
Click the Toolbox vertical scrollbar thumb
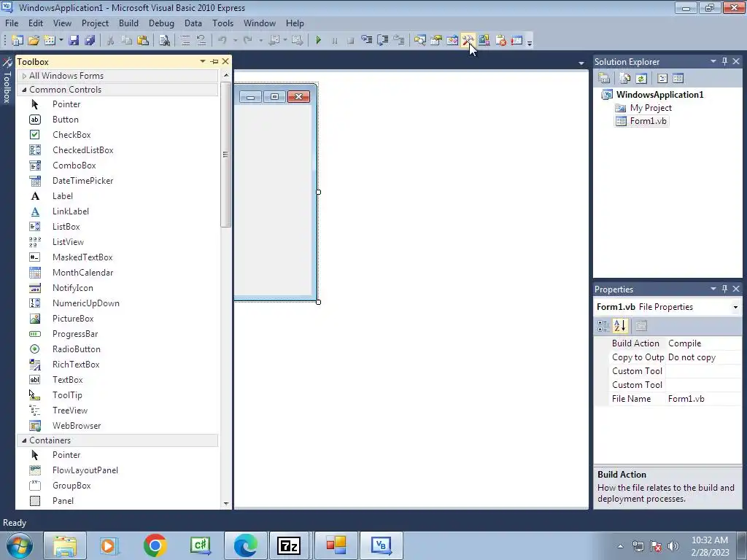tap(226, 155)
